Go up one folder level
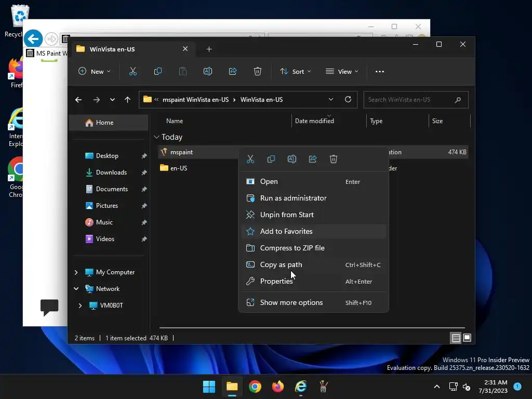 pos(128,100)
